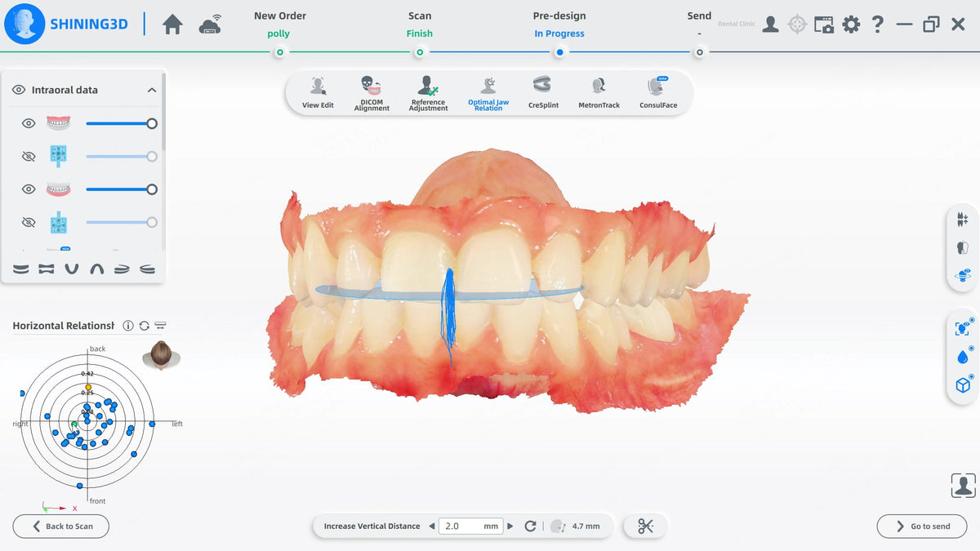Viewport: 980px width, 551px height.
Task: Click the blue cube view icon
Action: (962, 385)
